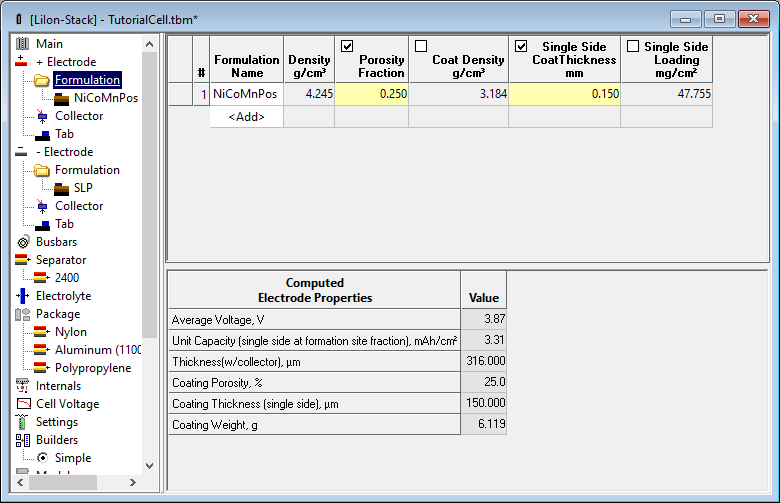
Task: Edit the 0.250 porosity fraction cell
Action: (x=371, y=94)
